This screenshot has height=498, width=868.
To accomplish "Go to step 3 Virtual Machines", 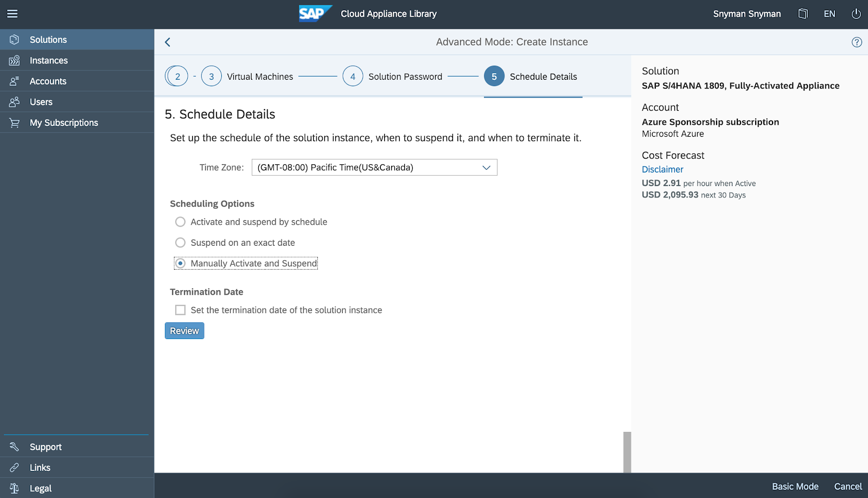I will pyautogui.click(x=247, y=76).
